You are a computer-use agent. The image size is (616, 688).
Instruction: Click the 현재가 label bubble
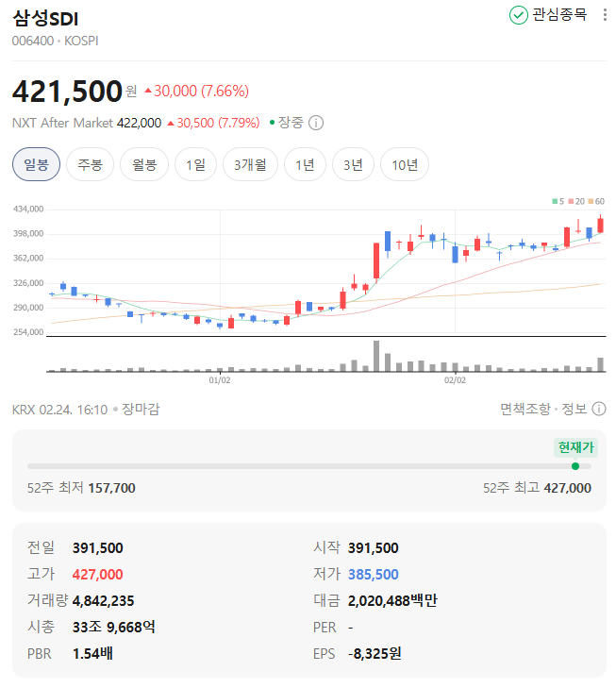pos(575,447)
